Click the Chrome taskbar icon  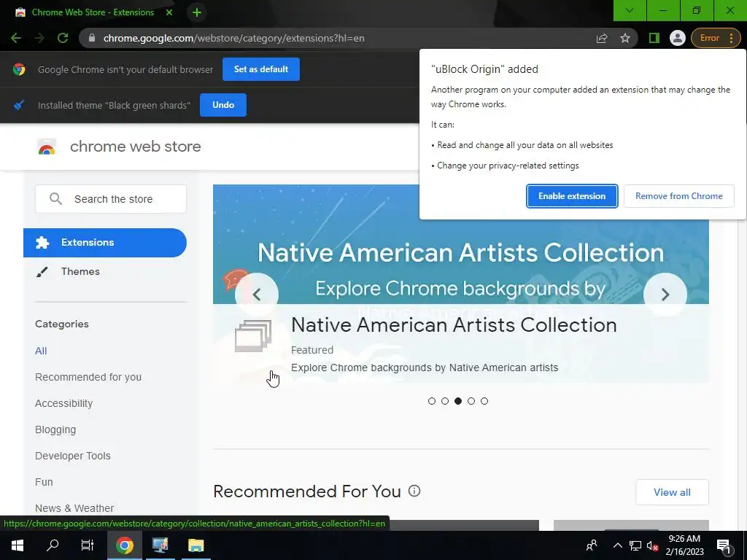pos(124,545)
